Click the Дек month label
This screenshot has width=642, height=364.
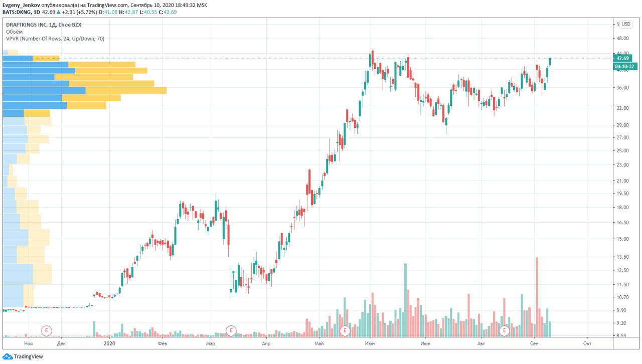(61, 343)
